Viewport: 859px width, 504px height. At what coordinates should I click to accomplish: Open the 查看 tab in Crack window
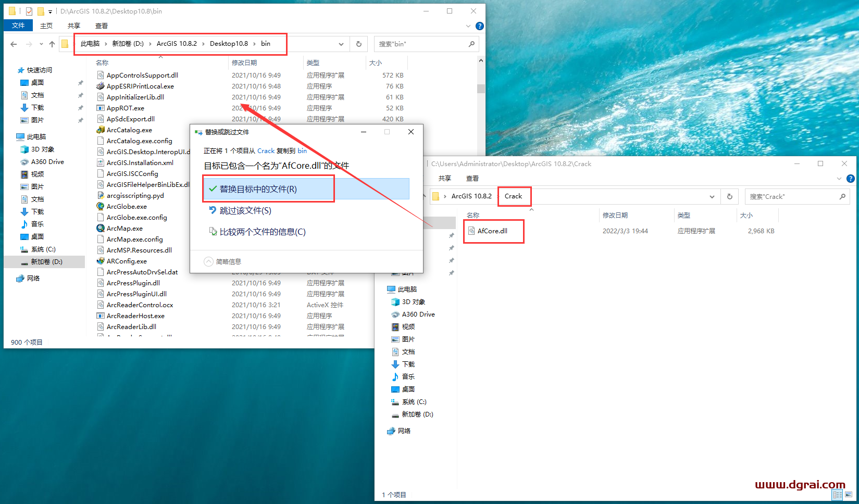[472, 178]
